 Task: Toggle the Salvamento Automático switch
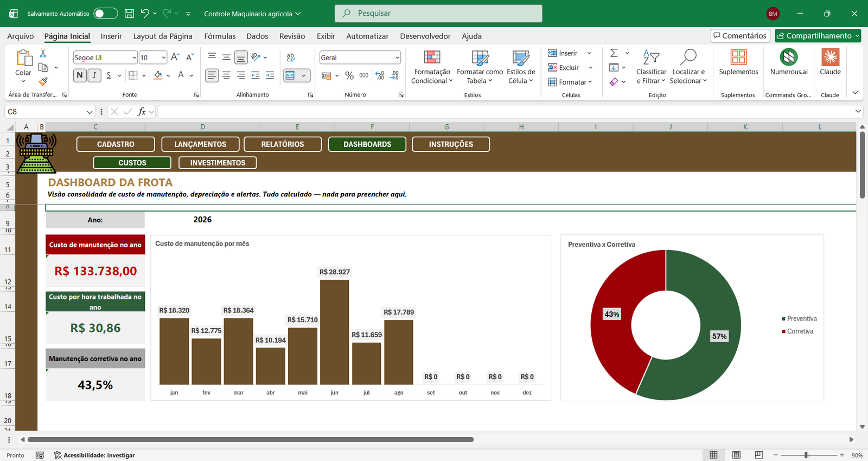pyautogui.click(x=105, y=14)
